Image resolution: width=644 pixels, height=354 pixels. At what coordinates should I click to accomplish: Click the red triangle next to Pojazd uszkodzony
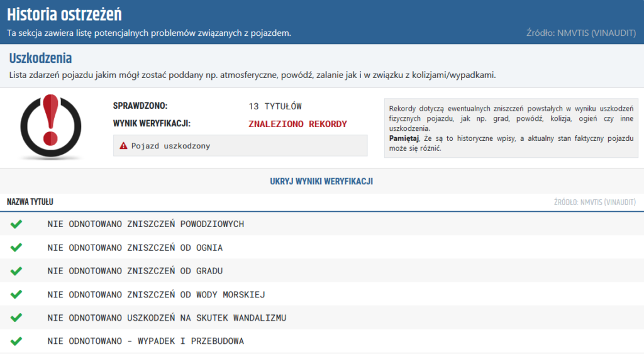[123, 146]
